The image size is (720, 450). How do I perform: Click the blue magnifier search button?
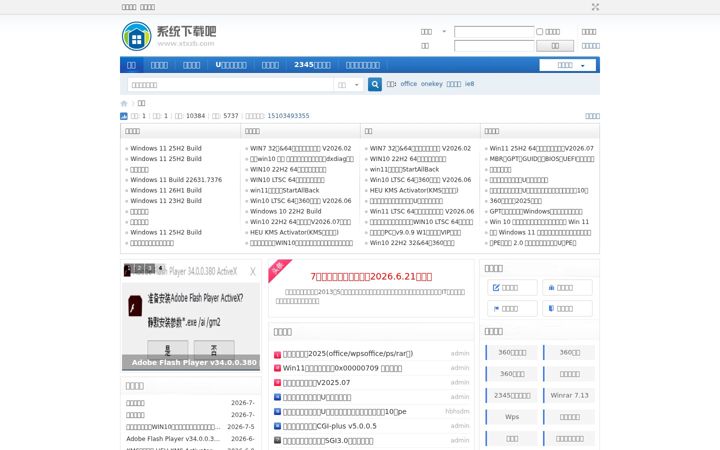coord(375,84)
